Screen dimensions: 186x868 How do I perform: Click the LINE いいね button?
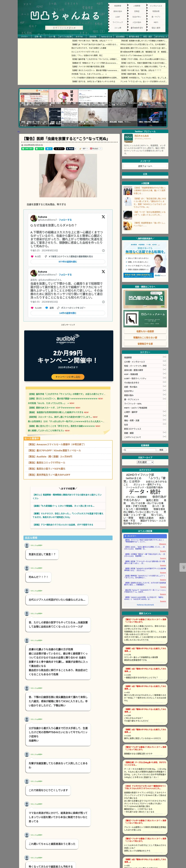coord(40,148)
